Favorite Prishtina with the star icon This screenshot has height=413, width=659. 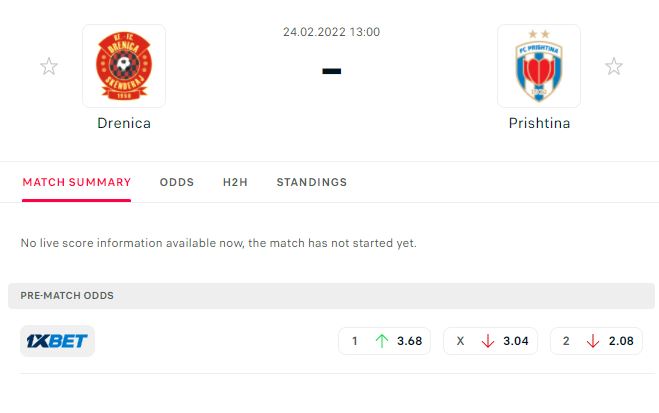click(x=614, y=66)
